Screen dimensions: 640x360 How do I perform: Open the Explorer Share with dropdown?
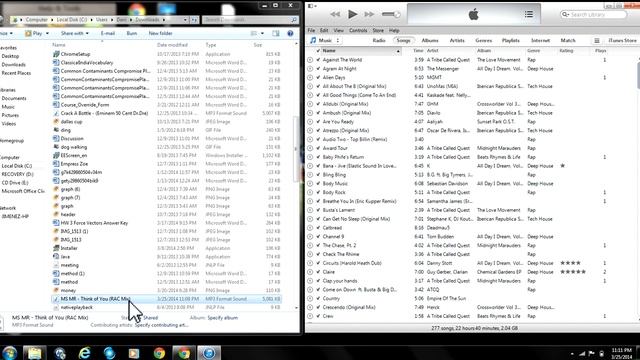tap(75, 33)
